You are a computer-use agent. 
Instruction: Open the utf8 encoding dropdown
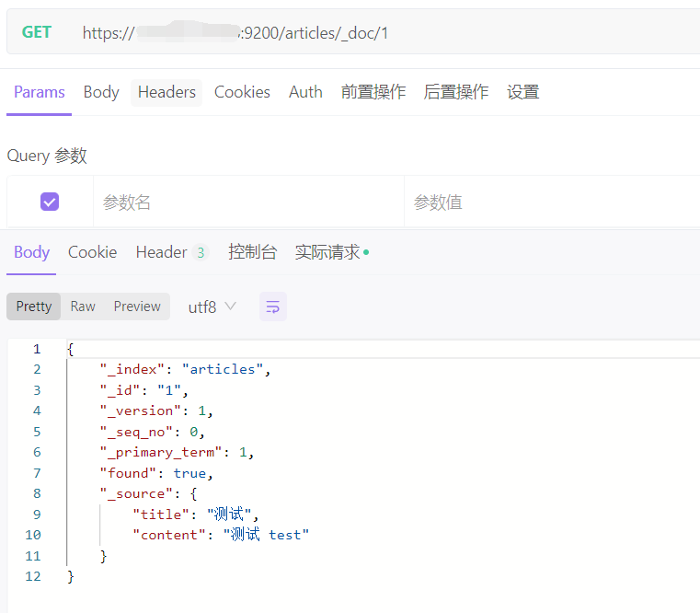click(x=212, y=307)
